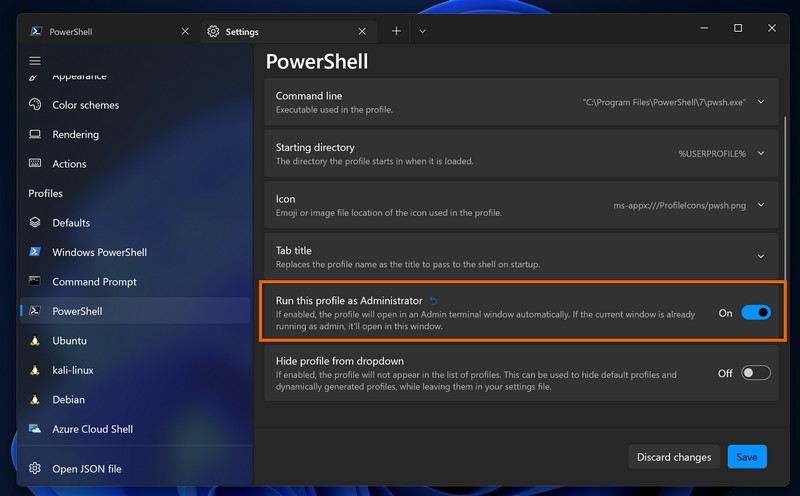This screenshot has width=800, height=496.
Task: Close the Settings tab
Action: coord(362,32)
